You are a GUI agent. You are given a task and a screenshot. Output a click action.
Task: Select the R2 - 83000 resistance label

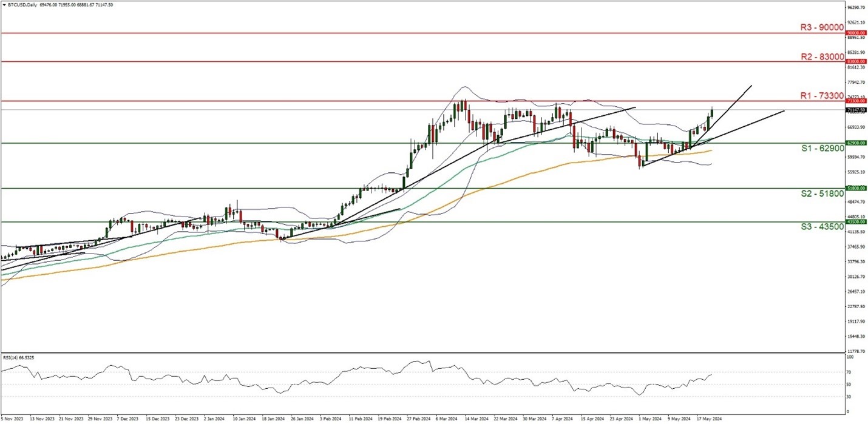[822, 56]
